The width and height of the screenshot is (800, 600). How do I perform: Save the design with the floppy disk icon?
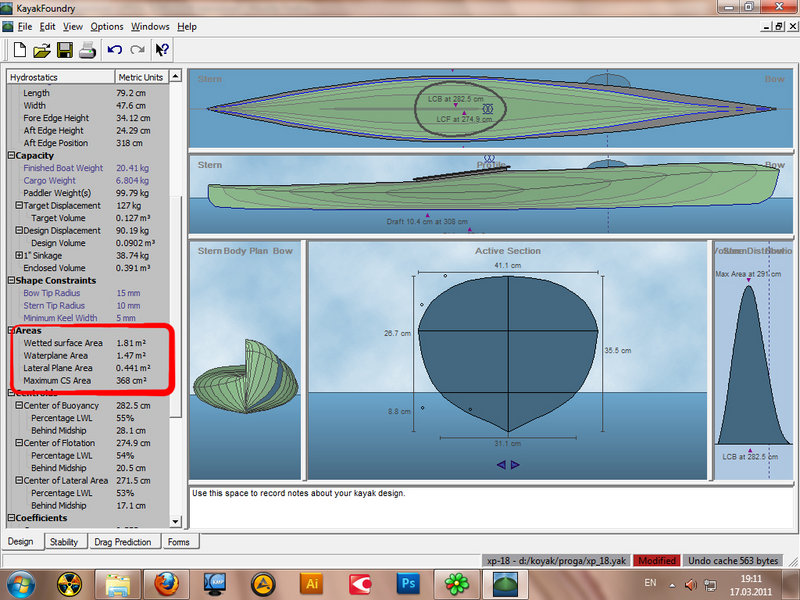tap(65, 50)
